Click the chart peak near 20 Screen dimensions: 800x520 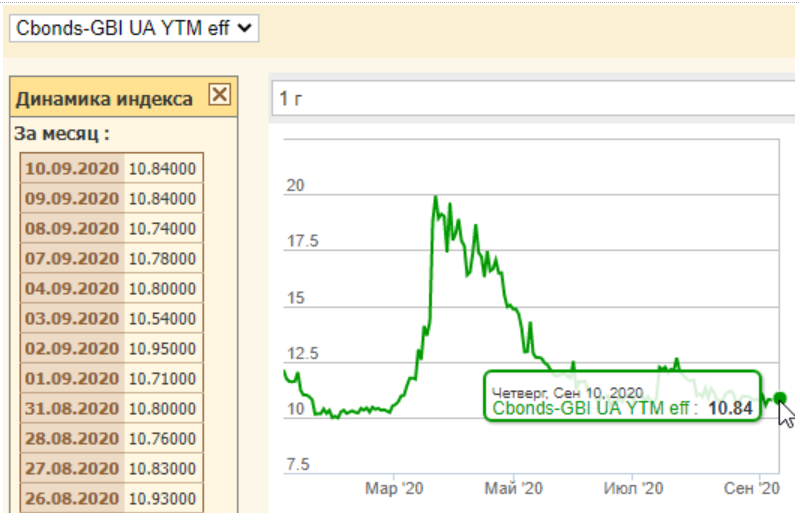tap(435, 197)
